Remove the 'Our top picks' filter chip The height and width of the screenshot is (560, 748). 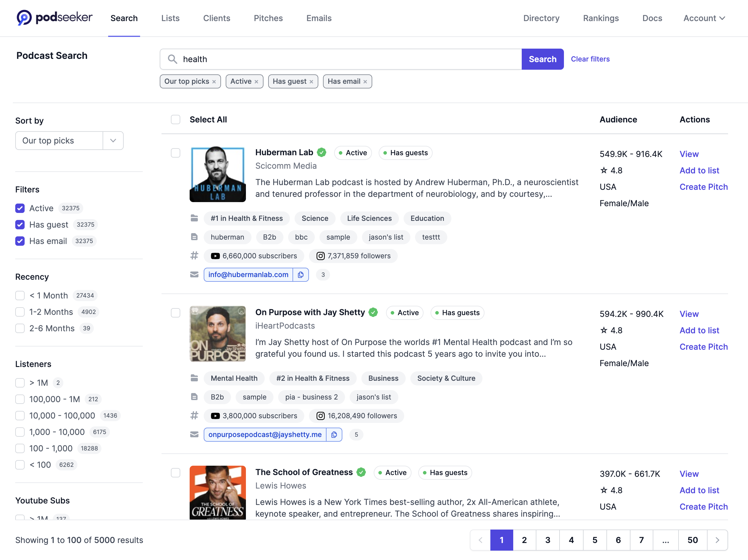(x=214, y=82)
